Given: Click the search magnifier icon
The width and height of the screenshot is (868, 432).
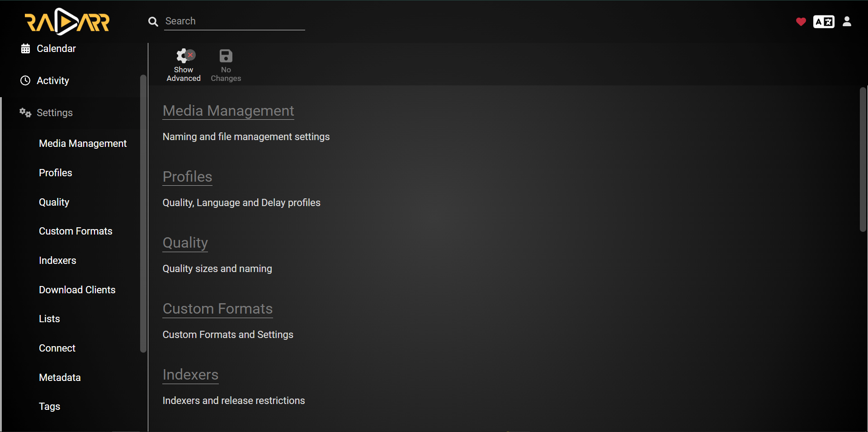Looking at the screenshot, I should (x=153, y=22).
